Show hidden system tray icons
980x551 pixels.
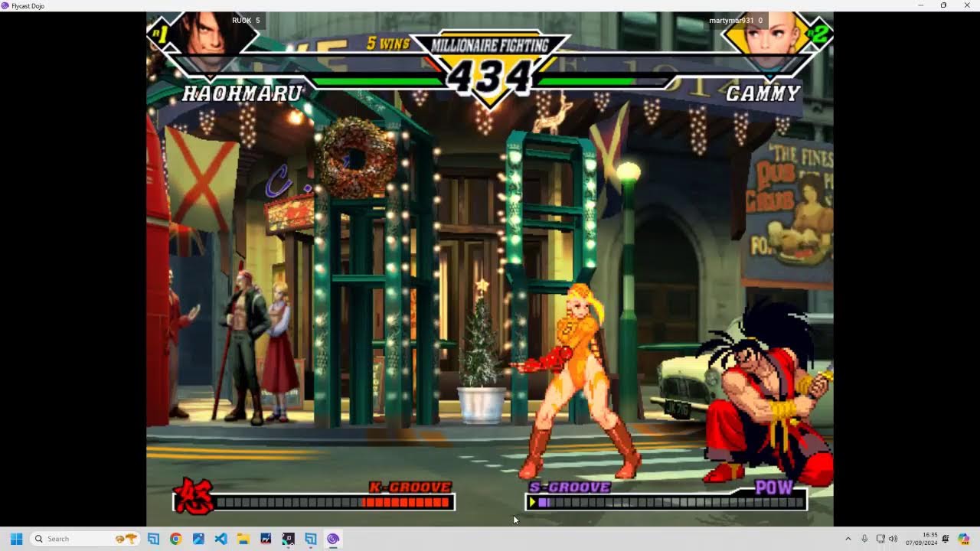[x=848, y=539]
